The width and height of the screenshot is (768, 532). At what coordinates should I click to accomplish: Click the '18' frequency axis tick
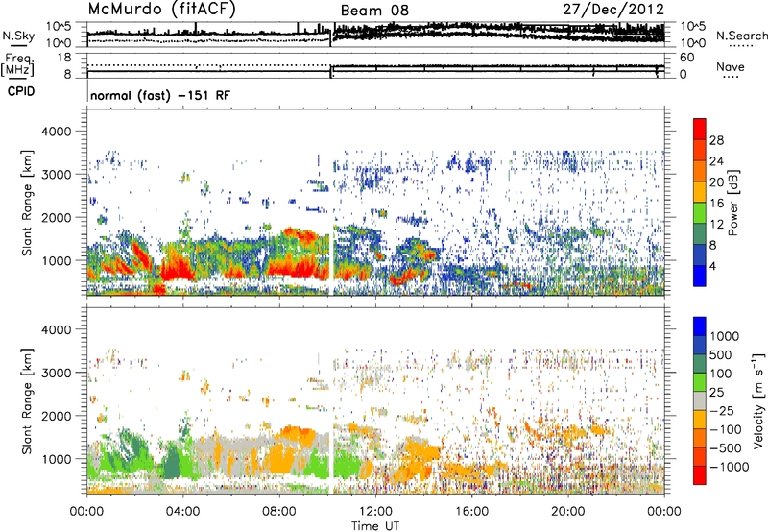pos(64,58)
